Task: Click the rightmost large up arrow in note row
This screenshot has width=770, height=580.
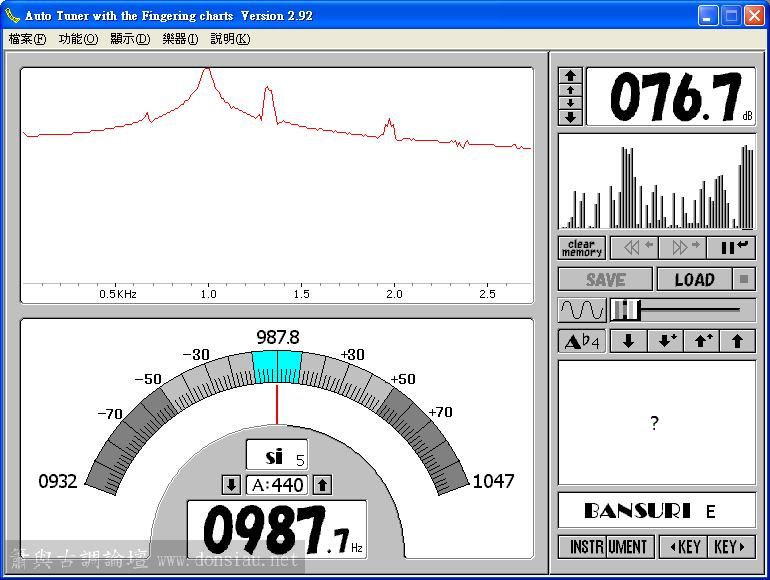Action: click(x=737, y=341)
